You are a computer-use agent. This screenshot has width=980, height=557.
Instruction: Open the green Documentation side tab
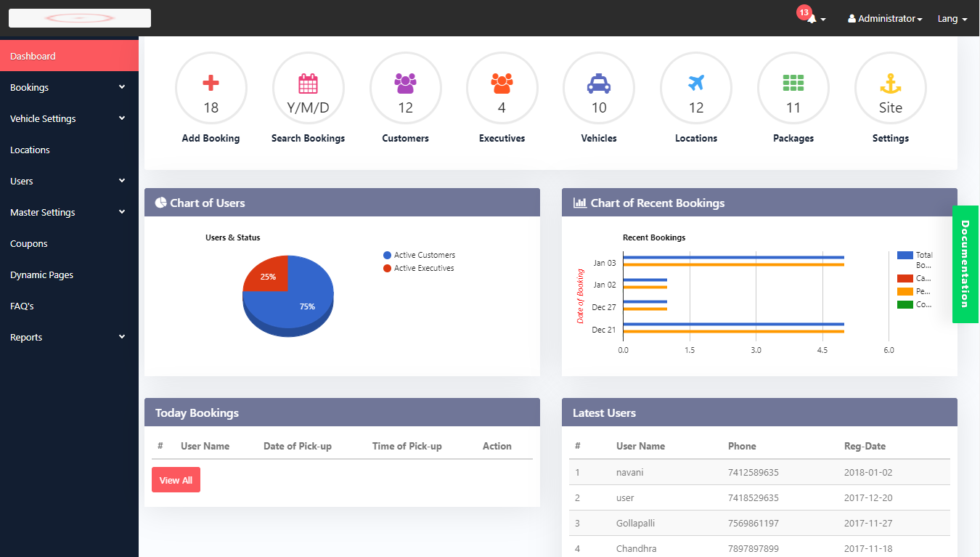965,264
